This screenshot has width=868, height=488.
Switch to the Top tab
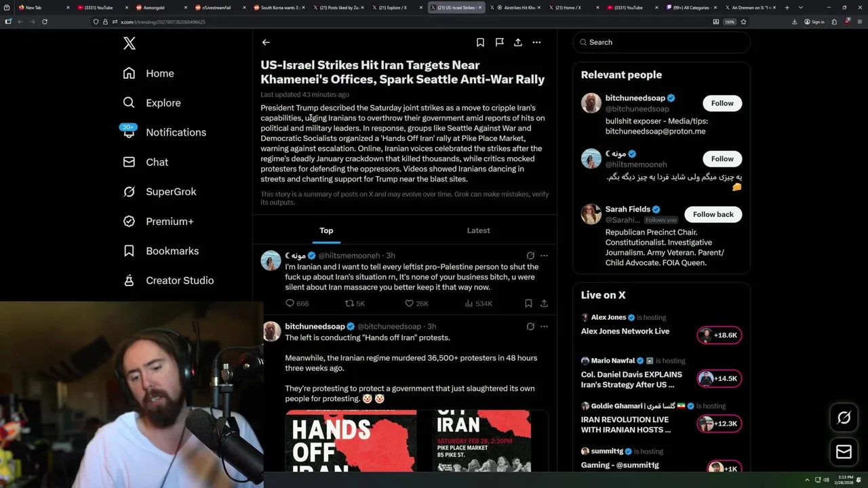click(x=326, y=230)
